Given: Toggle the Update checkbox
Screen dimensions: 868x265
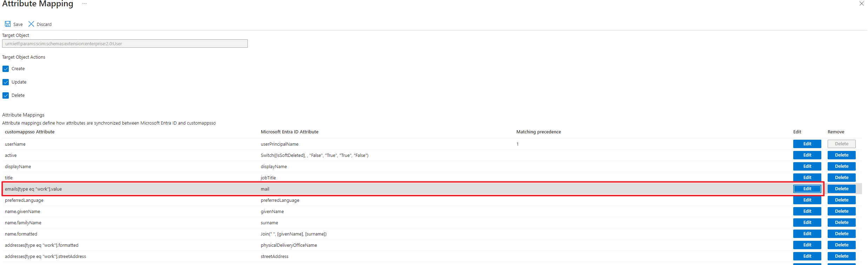Looking at the screenshot, I should click(x=6, y=82).
